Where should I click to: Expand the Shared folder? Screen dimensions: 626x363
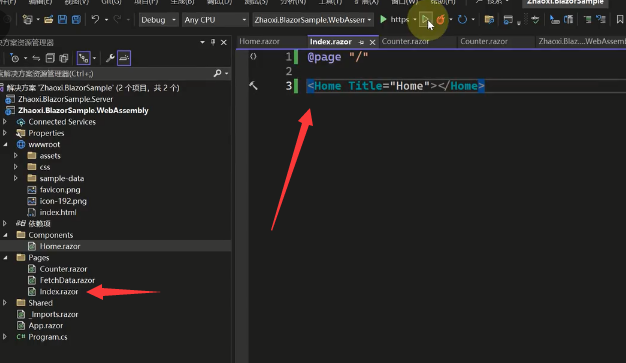(5, 303)
